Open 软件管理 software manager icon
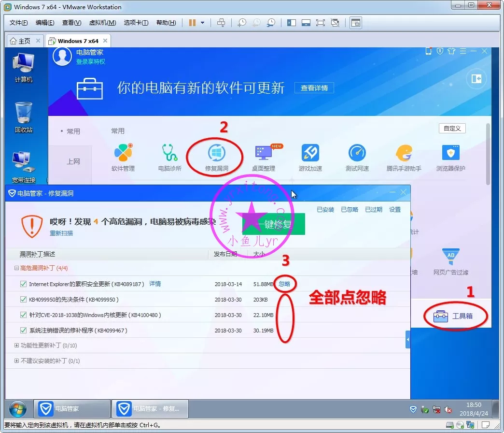504x433 pixels. 123,154
